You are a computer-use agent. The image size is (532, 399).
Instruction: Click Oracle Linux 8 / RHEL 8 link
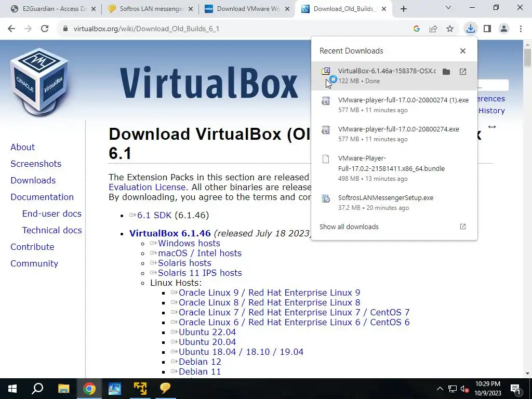click(x=270, y=302)
